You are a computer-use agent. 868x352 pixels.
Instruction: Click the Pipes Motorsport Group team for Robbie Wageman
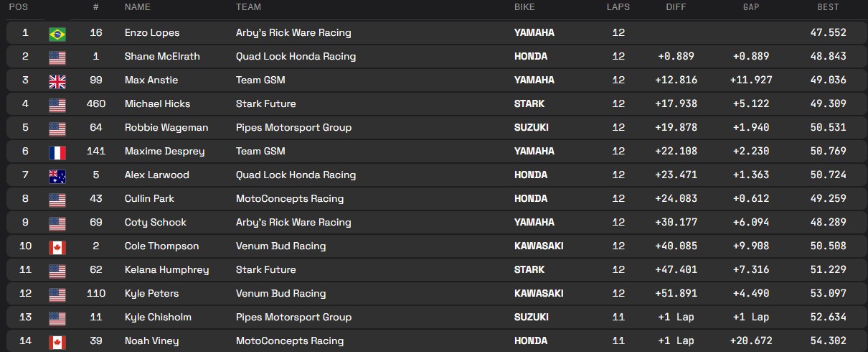click(x=293, y=128)
